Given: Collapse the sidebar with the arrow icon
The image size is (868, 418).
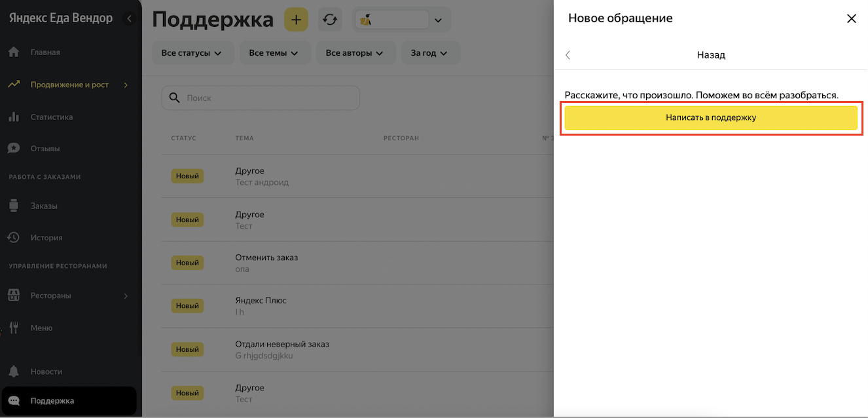Looking at the screenshot, I should 129,19.
